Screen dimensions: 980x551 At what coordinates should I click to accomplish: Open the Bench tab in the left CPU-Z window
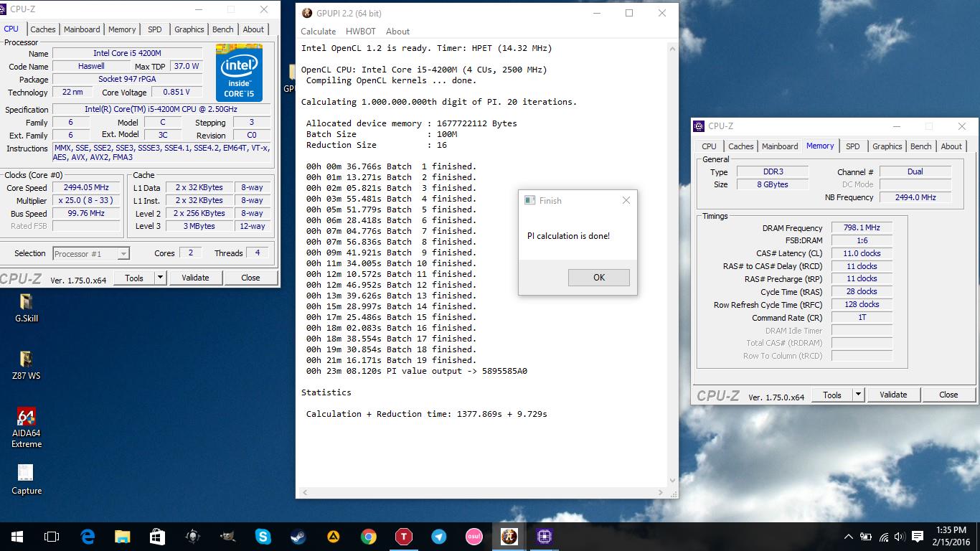tap(223, 29)
